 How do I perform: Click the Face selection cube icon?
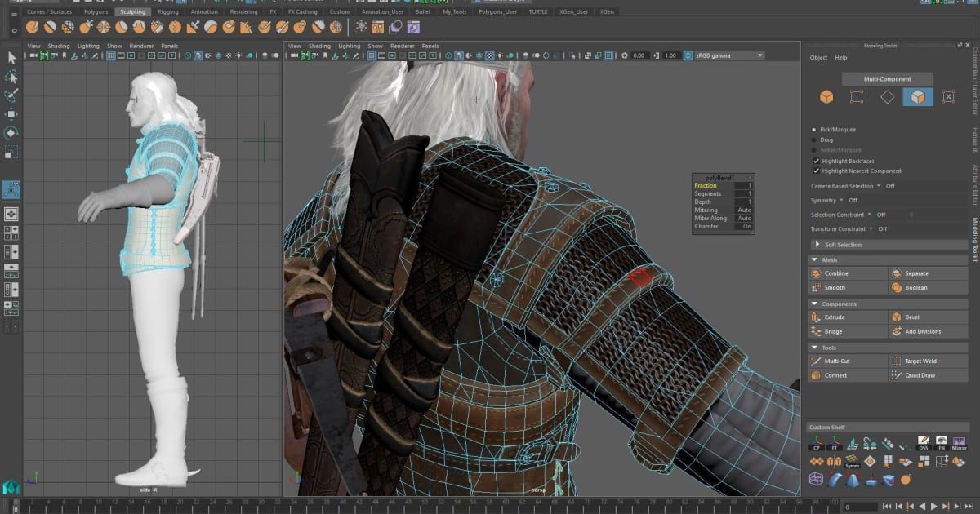[x=917, y=97]
